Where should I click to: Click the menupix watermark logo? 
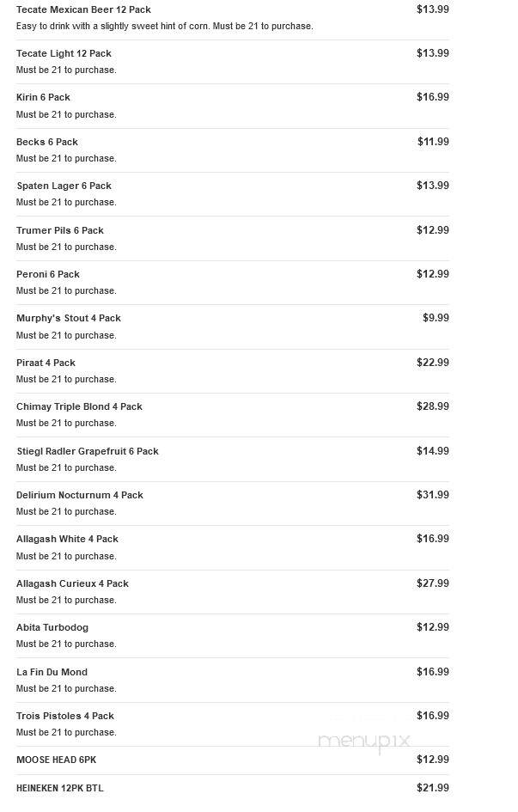(x=363, y=742)
